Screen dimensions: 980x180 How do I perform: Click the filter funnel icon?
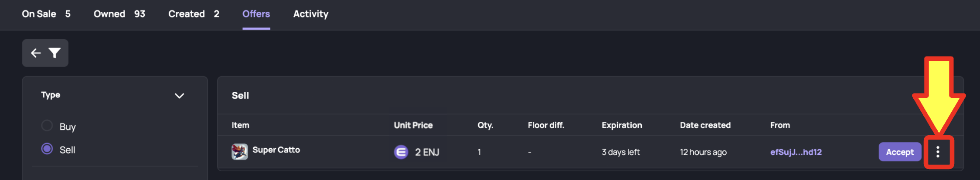[x=54, y=53]
